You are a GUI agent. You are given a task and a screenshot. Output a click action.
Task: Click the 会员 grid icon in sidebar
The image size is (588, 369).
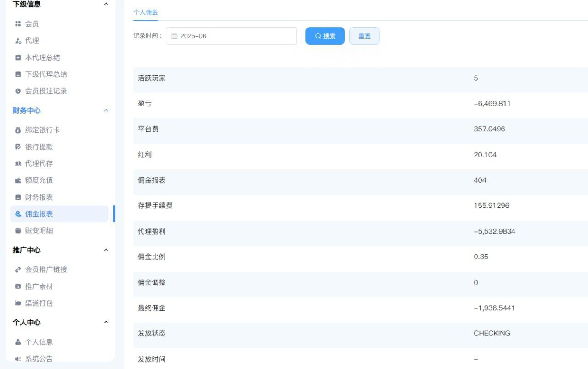pos(18,24)
